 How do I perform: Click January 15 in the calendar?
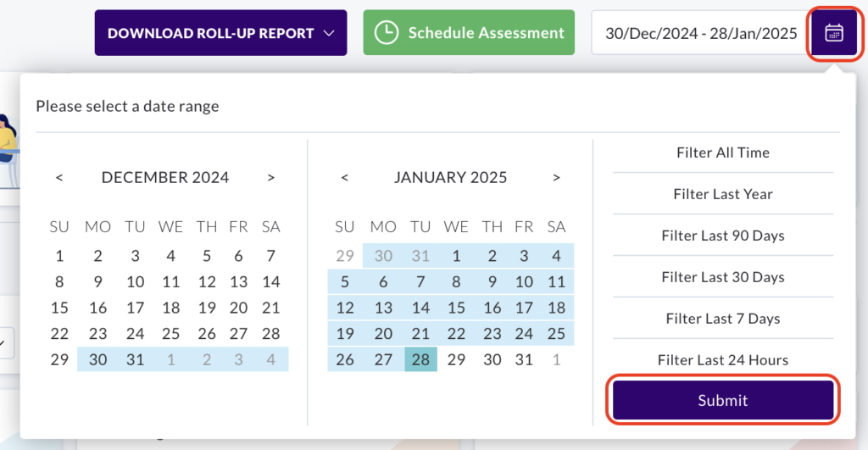click(x=456, y=308)
